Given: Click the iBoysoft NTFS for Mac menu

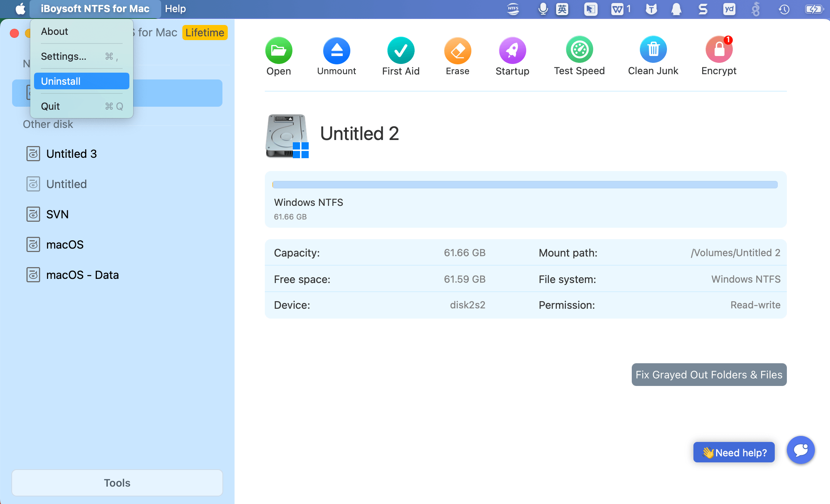Looking at the screenshot, I should point(95,9).
